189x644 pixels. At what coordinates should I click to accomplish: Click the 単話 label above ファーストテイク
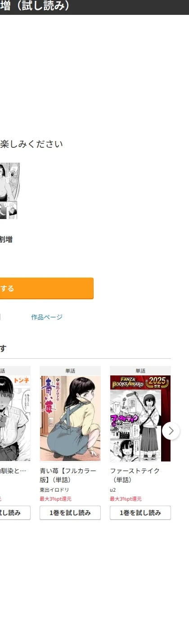(x=140, y=371)
